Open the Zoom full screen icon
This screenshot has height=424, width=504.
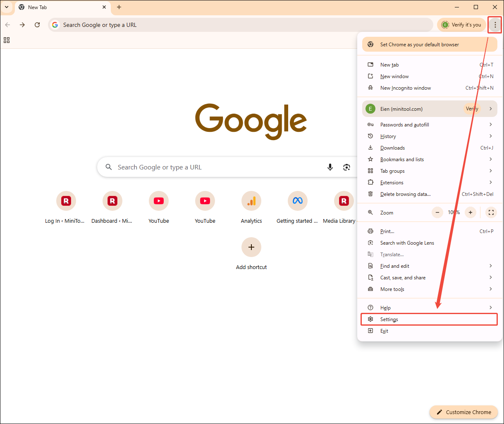pos(491,212)
